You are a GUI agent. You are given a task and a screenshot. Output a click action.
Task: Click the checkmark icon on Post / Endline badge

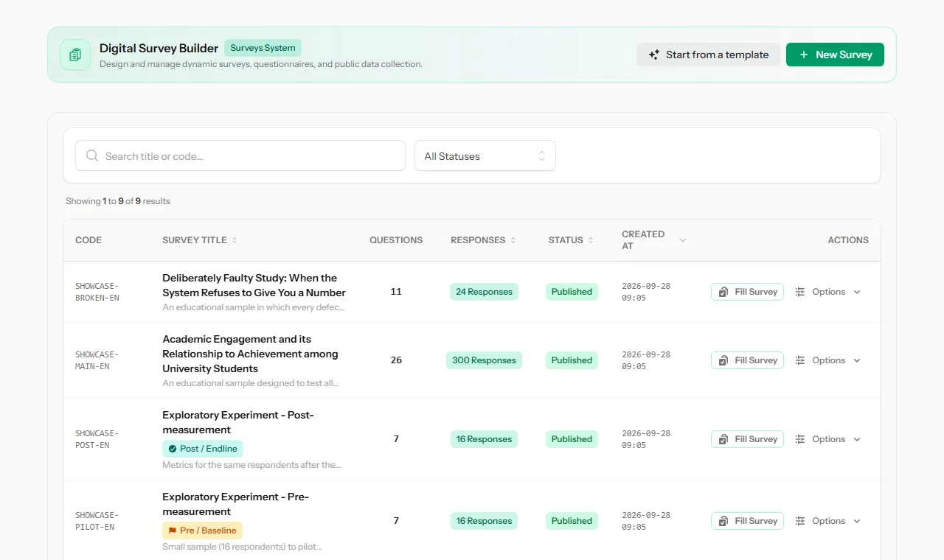[x=173, y=449]
